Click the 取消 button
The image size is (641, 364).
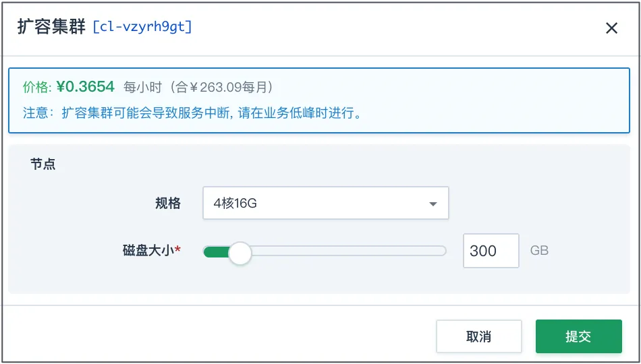478,336
